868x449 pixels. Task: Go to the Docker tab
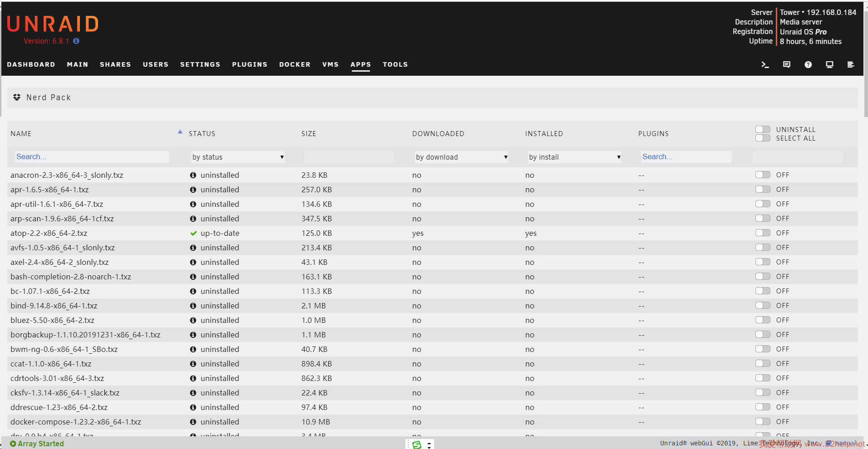(295, 64)
